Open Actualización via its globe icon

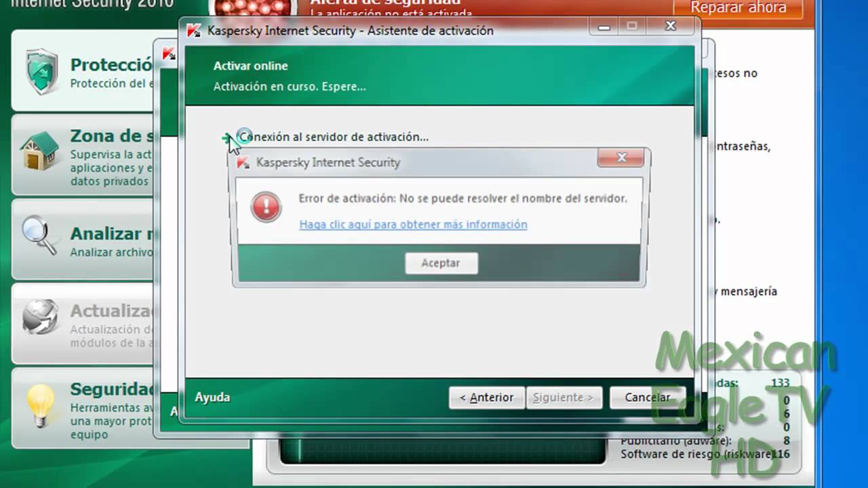tap(41, 319)
